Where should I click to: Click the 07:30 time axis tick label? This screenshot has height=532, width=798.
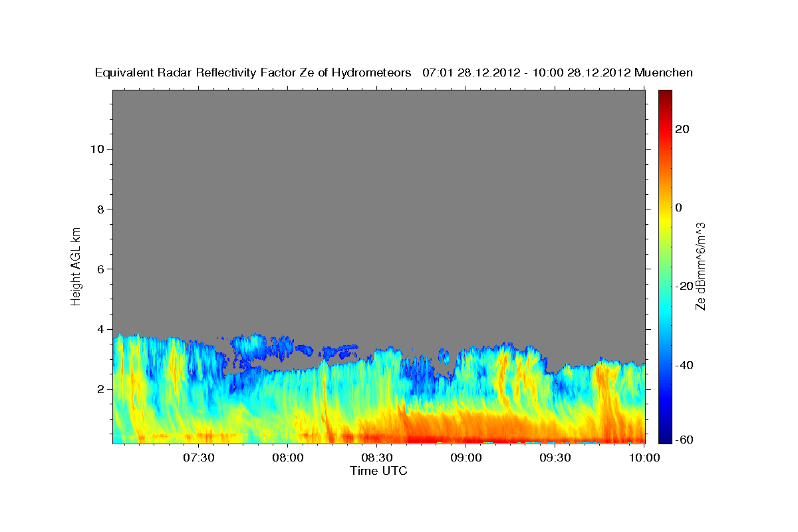click(198, 458)
